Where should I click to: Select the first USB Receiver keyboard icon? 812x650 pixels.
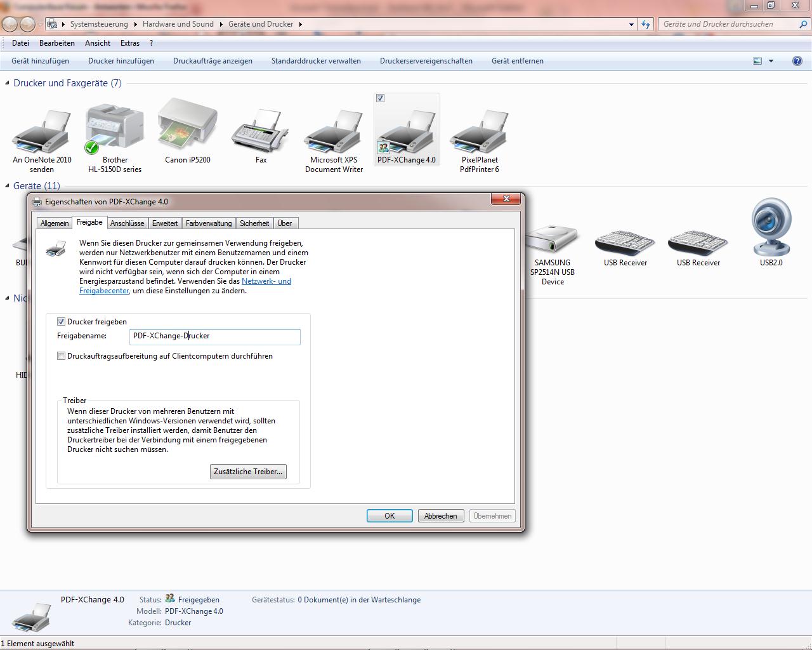[625, 248]
